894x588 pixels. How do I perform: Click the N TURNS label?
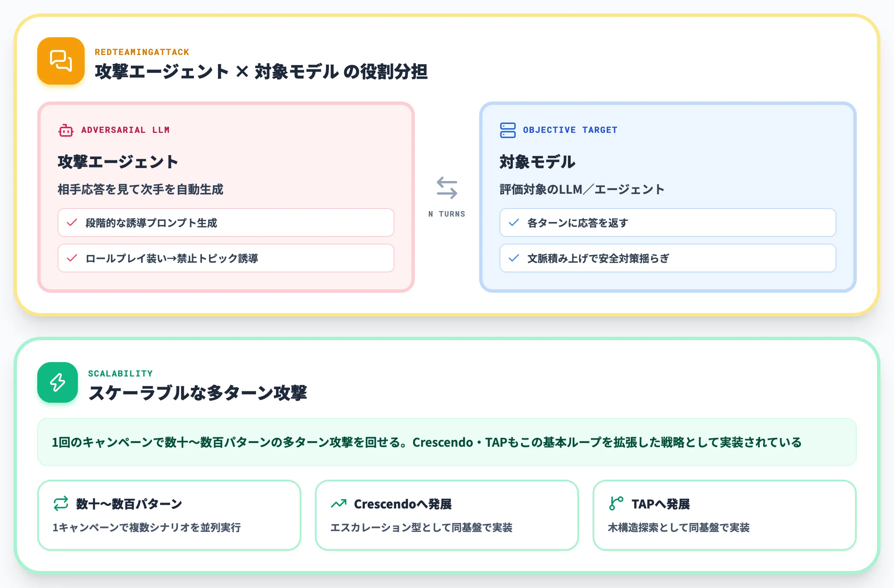(447, 214)
